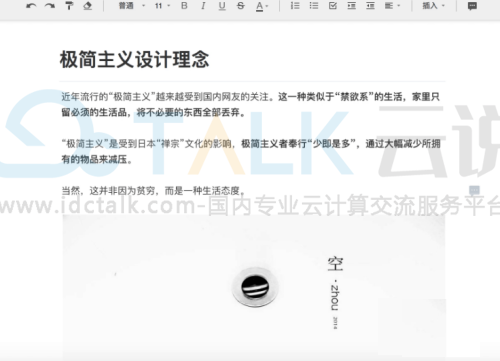
Task: Toggle strikethrough formatting
Action: (241, 6)
